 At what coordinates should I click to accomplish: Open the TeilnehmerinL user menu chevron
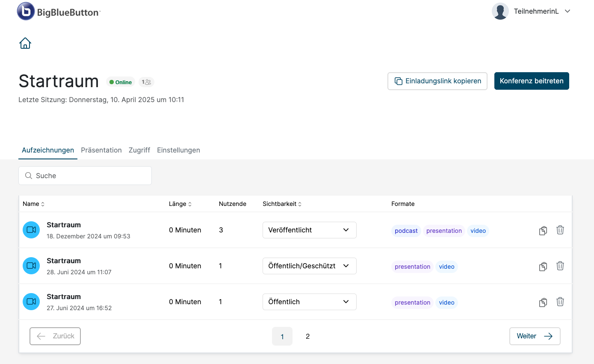coord(567,12)
